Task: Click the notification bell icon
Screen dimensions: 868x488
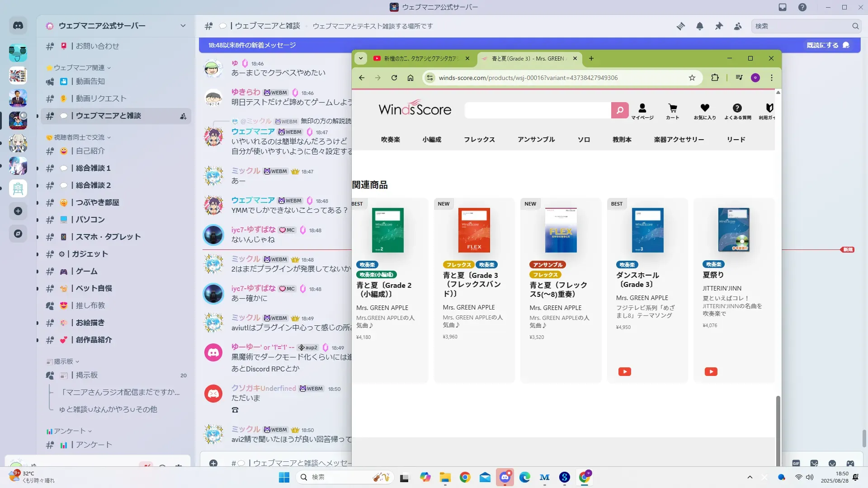Action: pos(699,26)
